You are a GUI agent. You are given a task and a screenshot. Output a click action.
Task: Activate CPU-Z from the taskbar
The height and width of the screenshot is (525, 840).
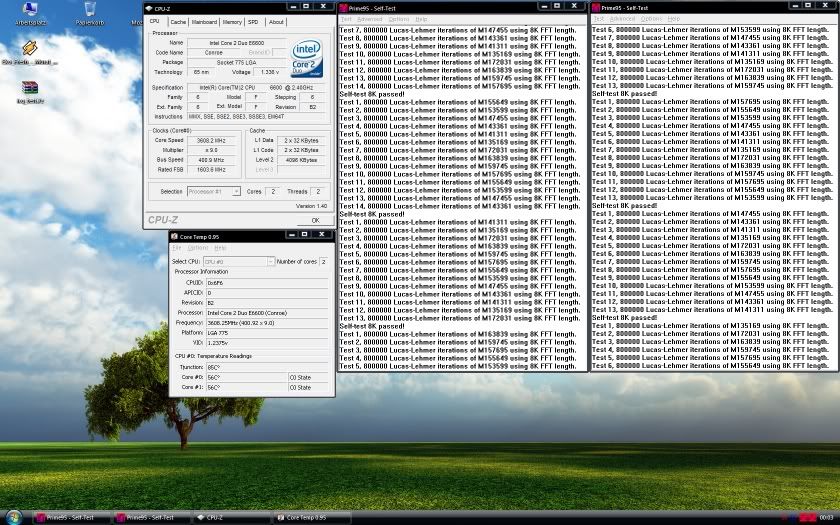(x=232, y=518)
